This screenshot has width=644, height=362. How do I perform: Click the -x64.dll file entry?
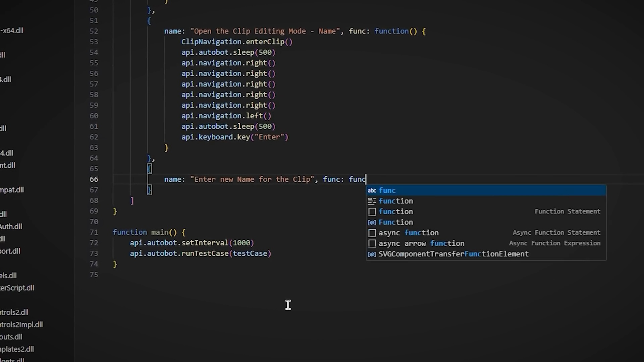[12, 31]
